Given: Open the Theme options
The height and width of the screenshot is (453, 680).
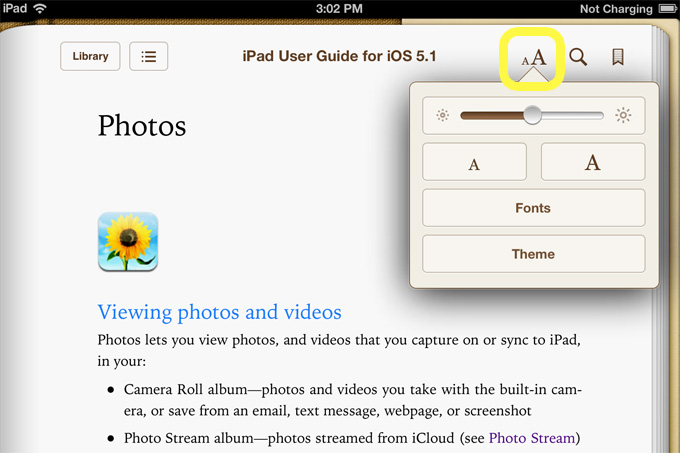Looking at the screenshot, I should (x=533, y=254).
